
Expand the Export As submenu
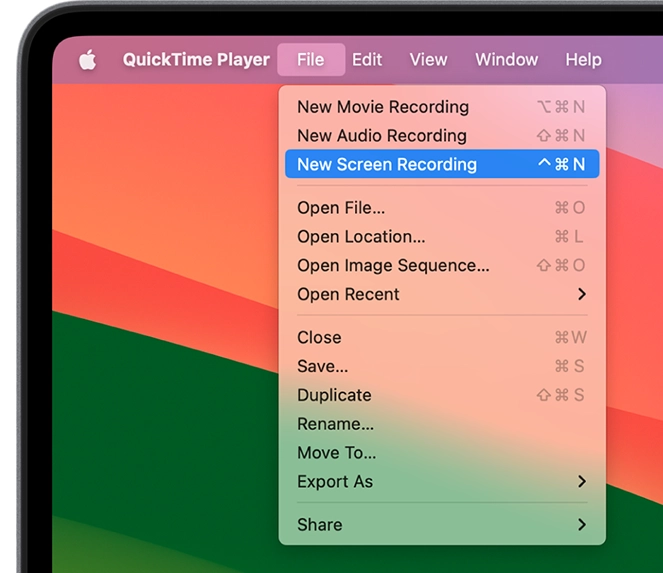pos(442,481)
